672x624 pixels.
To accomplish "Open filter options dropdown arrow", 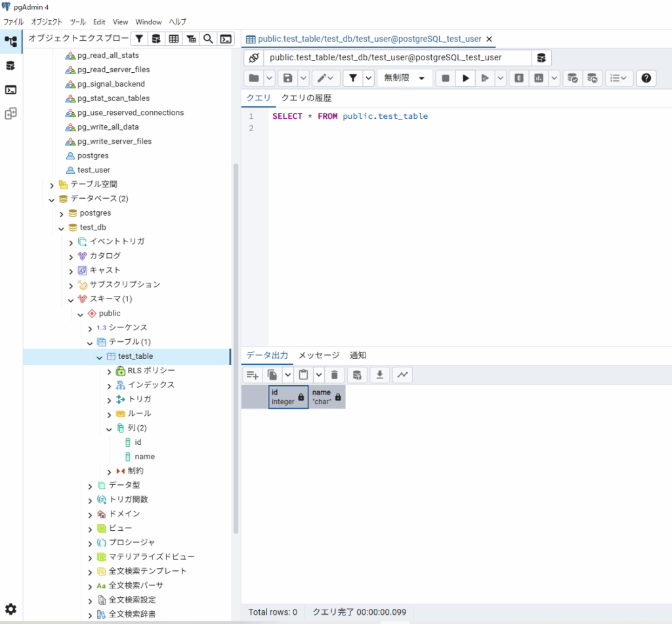I will click(369, 78).
